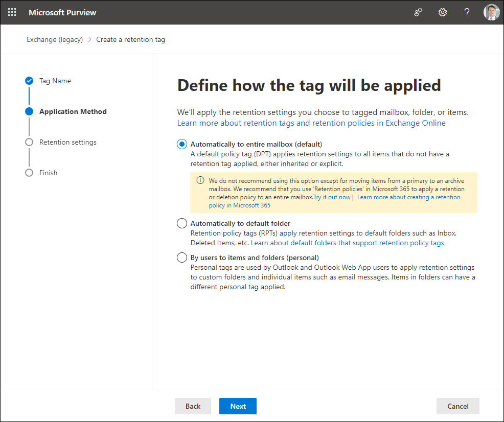Click the completed Tag Name checkmark step icon

pyautogui.click(x=29, y=81)
